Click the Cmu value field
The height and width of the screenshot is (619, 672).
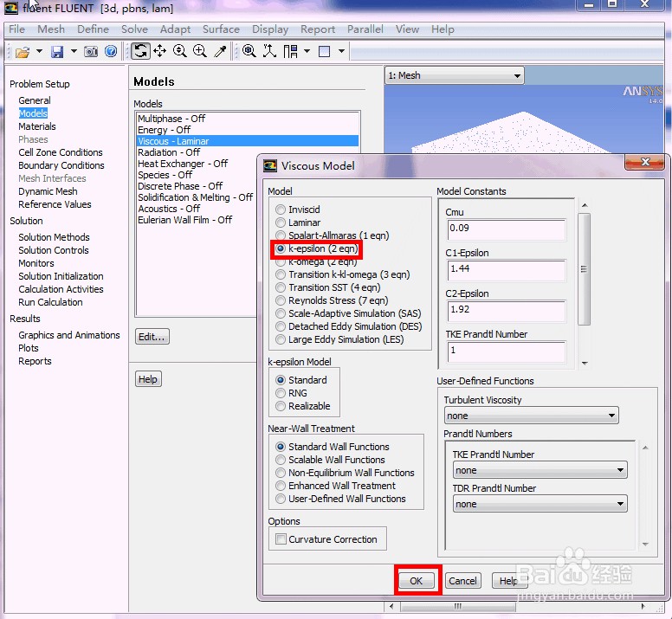coord(506,229)
